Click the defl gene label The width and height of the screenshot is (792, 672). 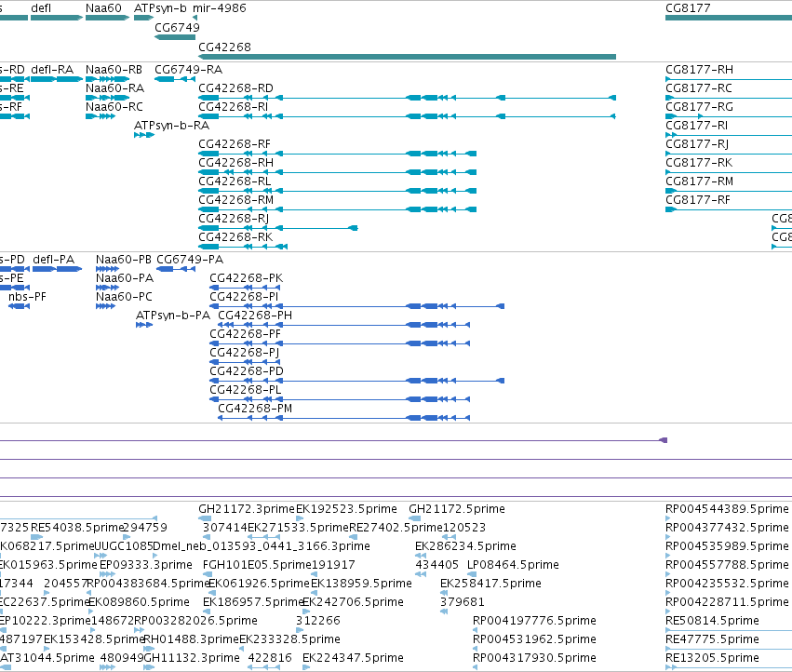coord(40,8)
